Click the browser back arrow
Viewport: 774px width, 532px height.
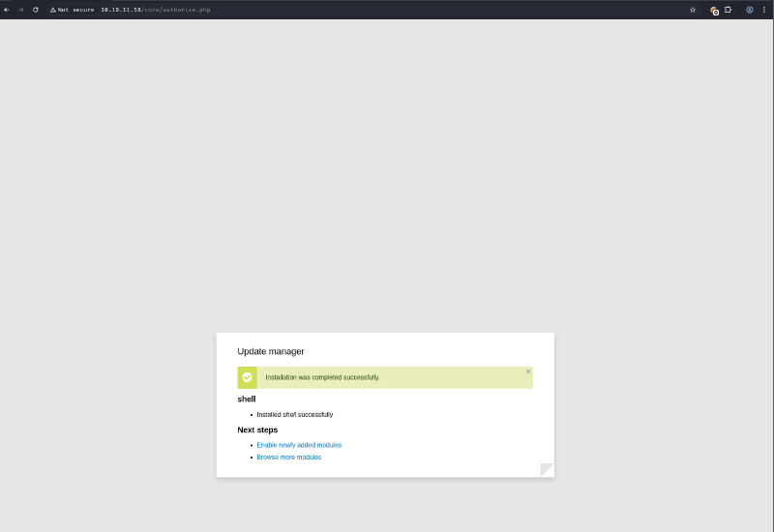click(x=7, y=10)
